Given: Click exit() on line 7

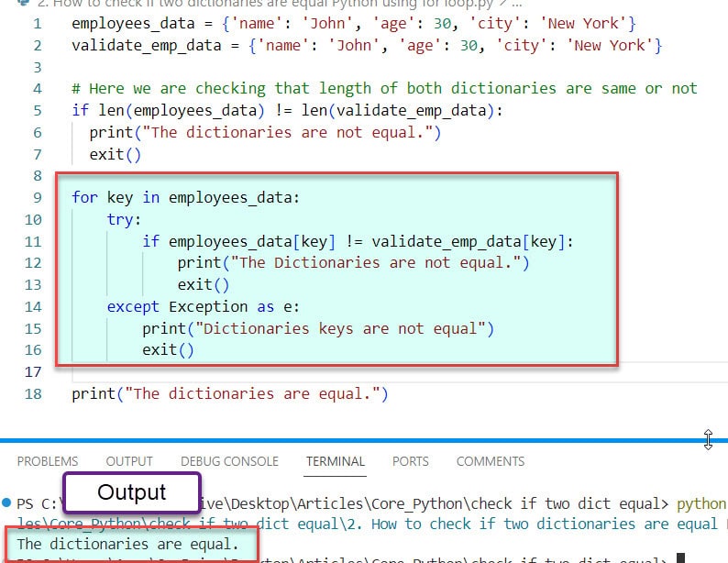Looking at the screenshot, I should point(115,155).
